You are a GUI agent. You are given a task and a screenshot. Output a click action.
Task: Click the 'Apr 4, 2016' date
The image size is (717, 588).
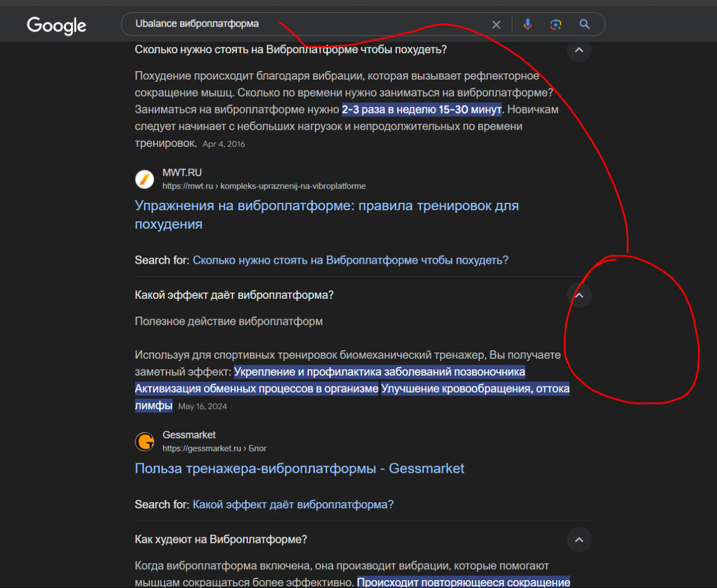pyautogui.click(x=224, y=144)
